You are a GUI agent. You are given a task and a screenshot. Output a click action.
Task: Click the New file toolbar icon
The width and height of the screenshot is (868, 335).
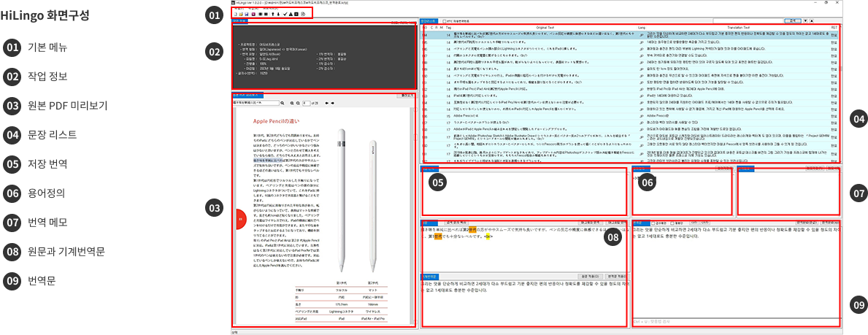click(x=235, y=14)
